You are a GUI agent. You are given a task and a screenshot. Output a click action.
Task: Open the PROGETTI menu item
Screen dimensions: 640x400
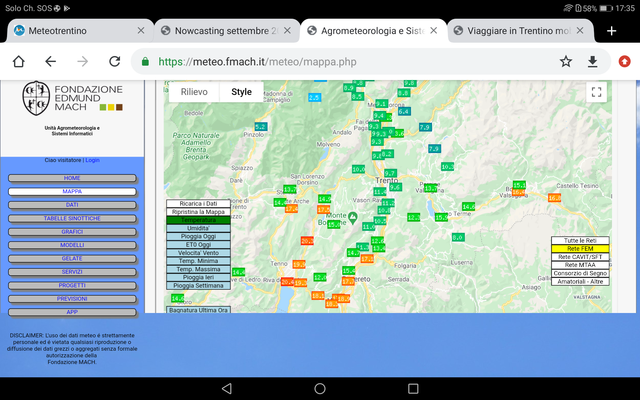coord(72,285)
